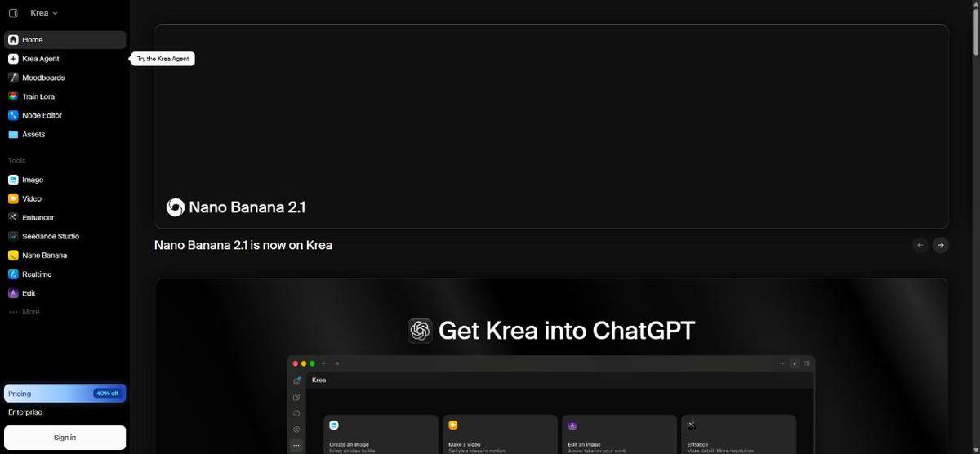Click the Nano Banana 2.1 swirl logo

pyautogui.click(x=175, y=207)
